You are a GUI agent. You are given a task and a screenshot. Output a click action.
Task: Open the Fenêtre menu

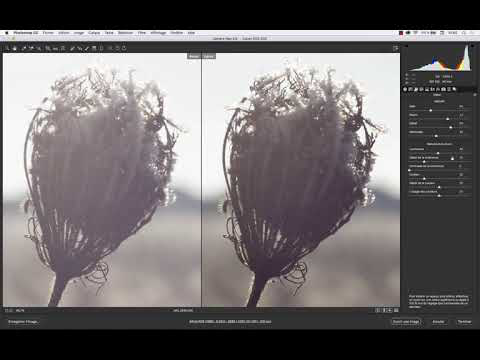point(177,33)
